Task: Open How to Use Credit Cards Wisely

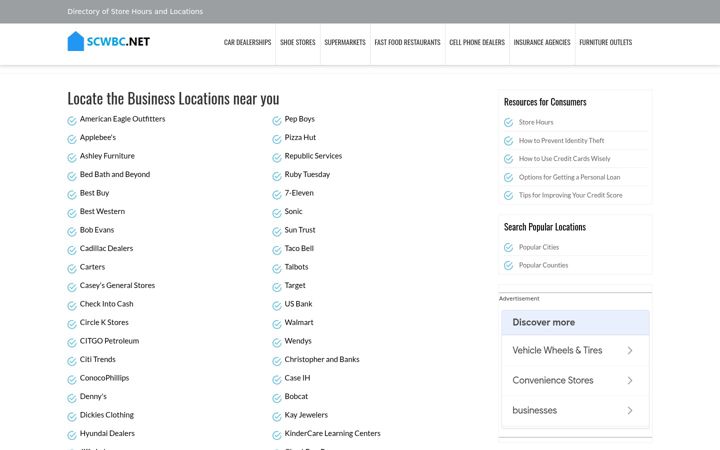Action: (x=565, y=158)
